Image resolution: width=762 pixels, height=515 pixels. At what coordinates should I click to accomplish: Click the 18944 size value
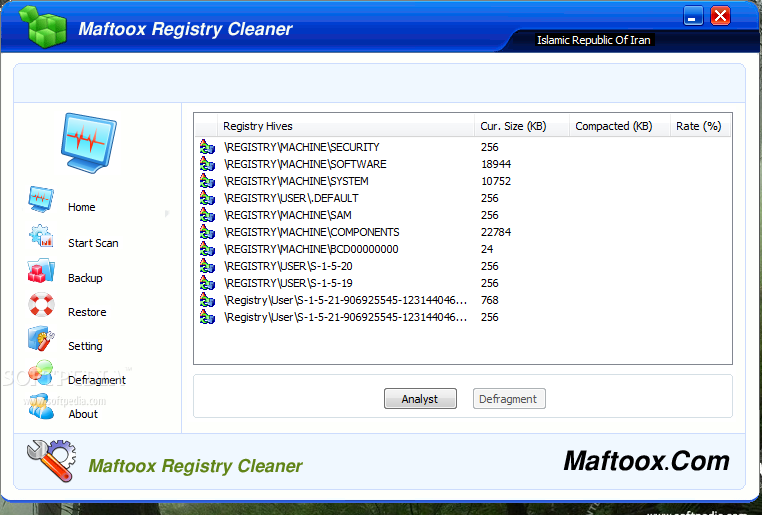click(x=496, y=164)
